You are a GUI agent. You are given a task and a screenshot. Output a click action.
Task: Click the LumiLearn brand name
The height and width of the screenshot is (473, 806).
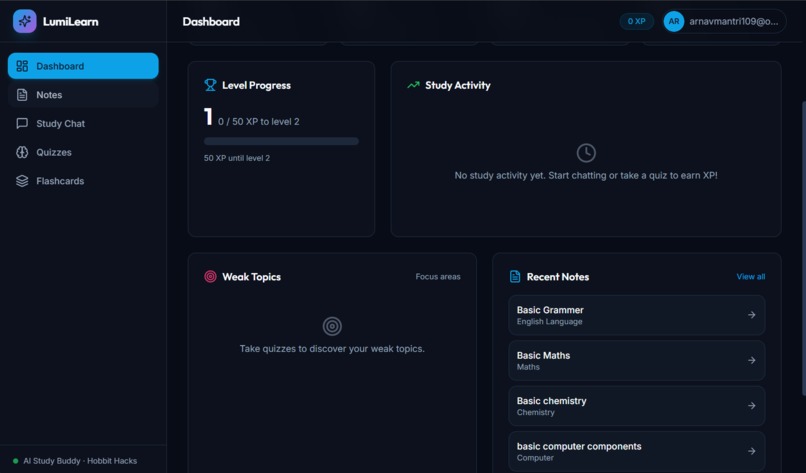[x=70, y=22]
